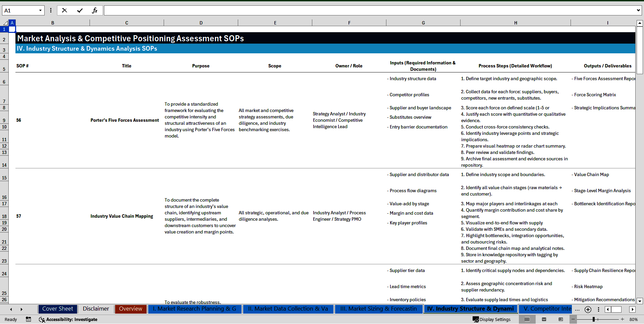The width and height of the screenshot is (644, 324).
Task: Open the Name Box dropdown arrow
Action: [41, 10]
